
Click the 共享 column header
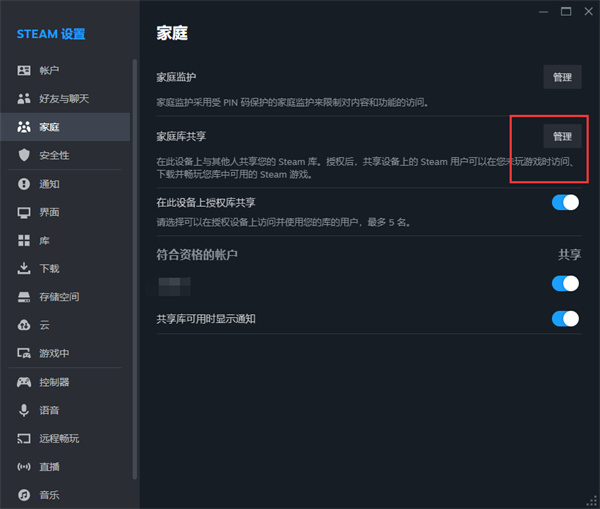[x=570, y=255]
